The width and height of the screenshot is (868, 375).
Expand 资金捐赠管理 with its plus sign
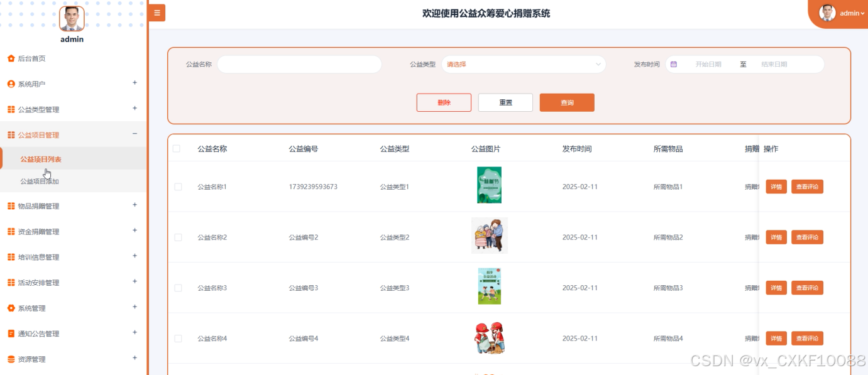point(135,231)
